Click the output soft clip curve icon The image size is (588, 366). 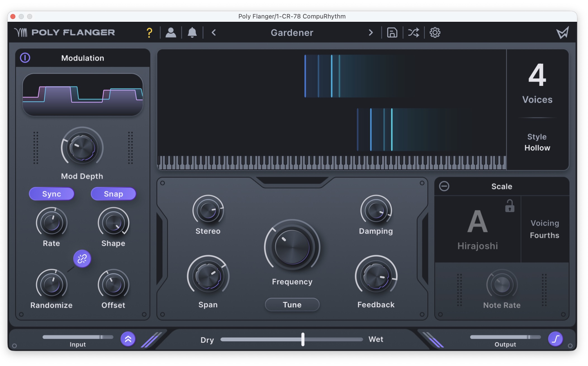click(x=555, y=339)
